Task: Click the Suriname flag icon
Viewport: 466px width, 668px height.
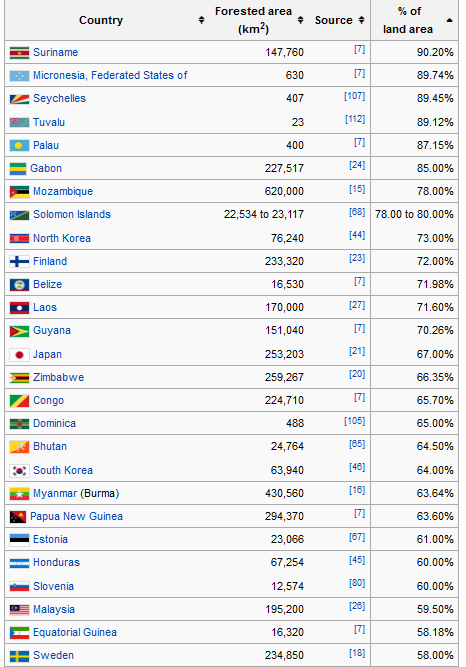Action: click(19, 53)
